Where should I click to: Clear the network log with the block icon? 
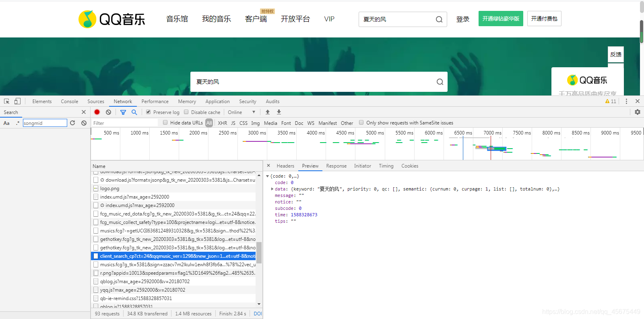pyautogui.click(x=108, y=112)
